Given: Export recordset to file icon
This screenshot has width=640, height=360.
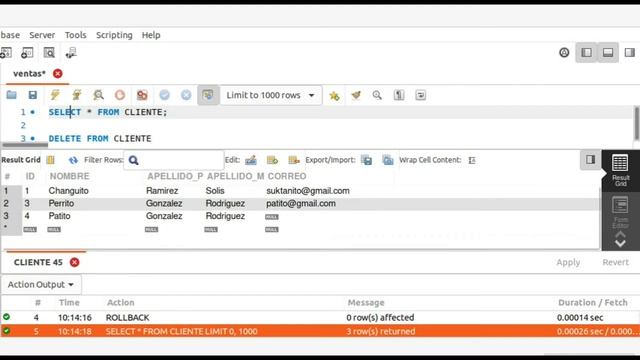Looking at the screenshot, I should pyautogui.click(x=367, y=160).
